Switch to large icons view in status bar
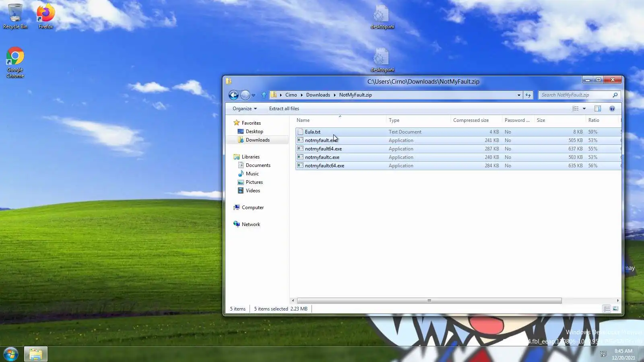 coord(615,309)
